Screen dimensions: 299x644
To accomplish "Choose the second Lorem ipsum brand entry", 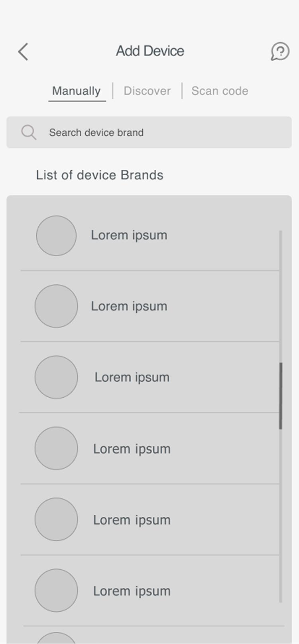I will click(x=129, y=306).
